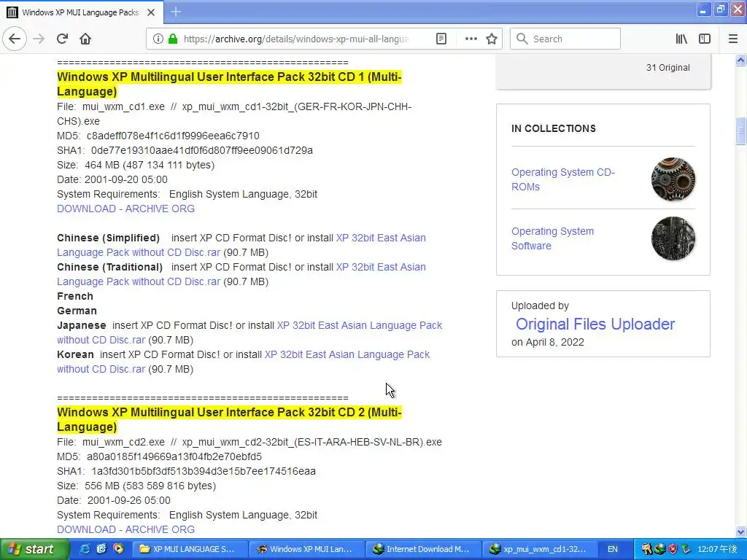Open the Library bookshelf icon

[681, 39]
